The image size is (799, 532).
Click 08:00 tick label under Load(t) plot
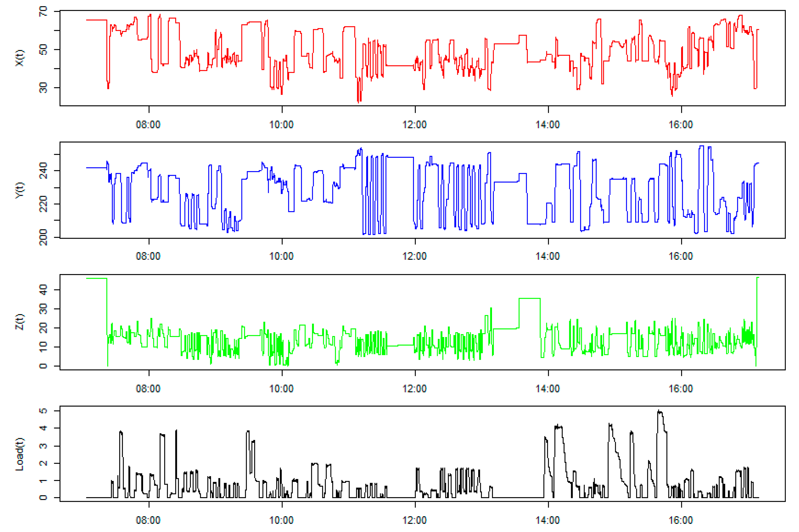148,520
